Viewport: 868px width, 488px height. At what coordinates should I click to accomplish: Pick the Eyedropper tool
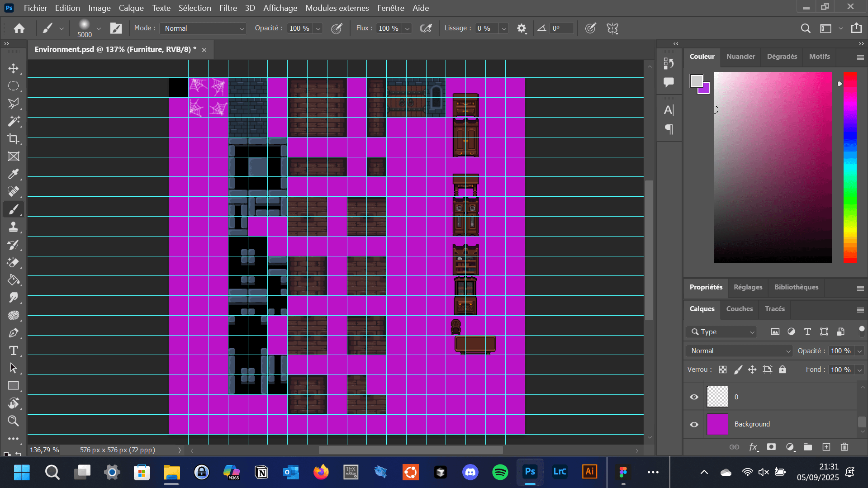click(x=14, y=174)
